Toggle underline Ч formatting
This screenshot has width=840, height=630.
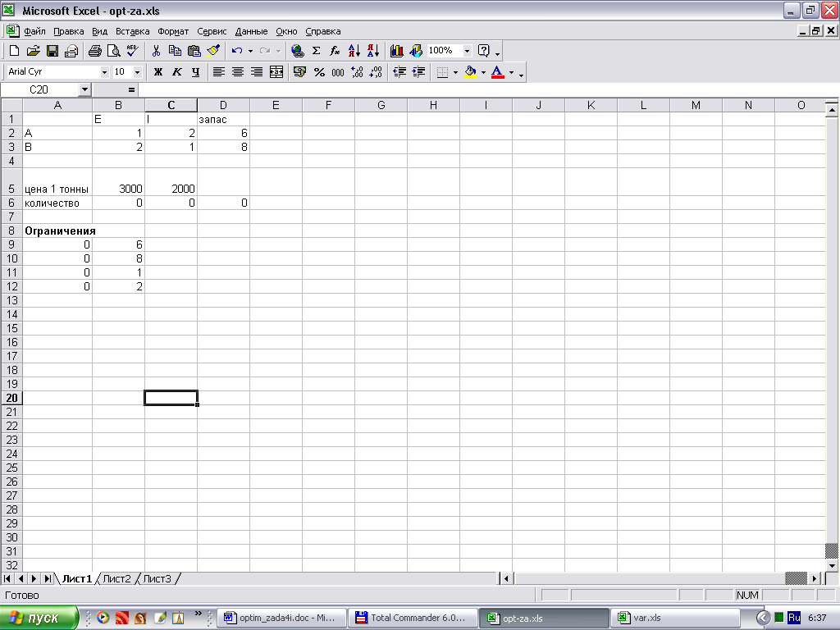195,72
